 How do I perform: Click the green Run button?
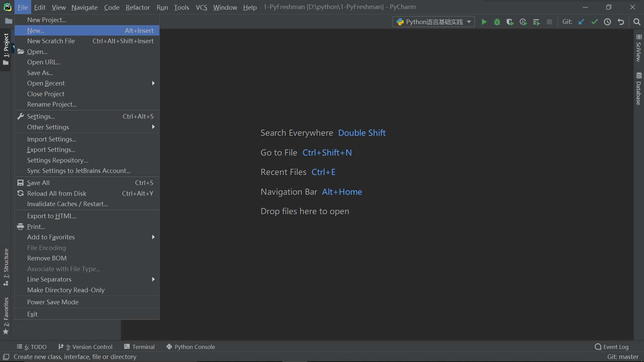(484, 22)
